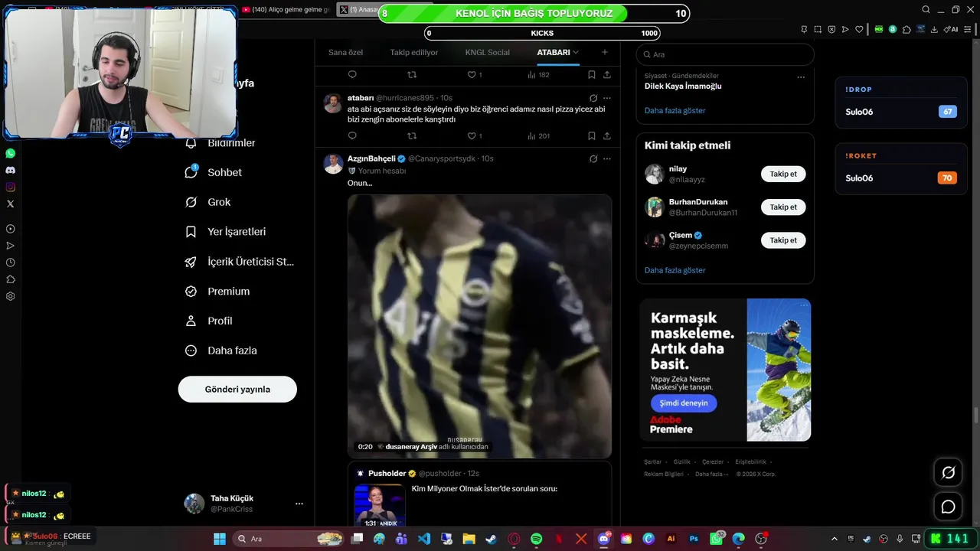Screen dimensions: 980x551
Task: Click the Windows taskbar search box
Action: [288, 539]
